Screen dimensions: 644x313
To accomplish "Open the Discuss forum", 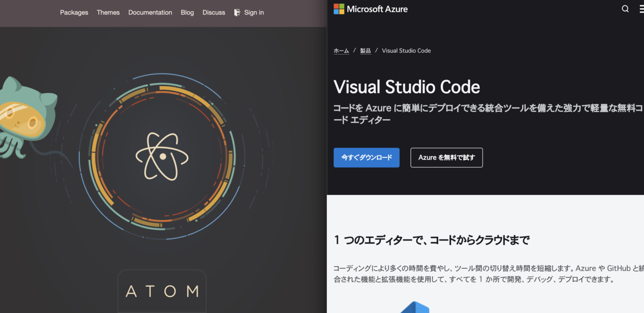I will [x=214, y=12].
